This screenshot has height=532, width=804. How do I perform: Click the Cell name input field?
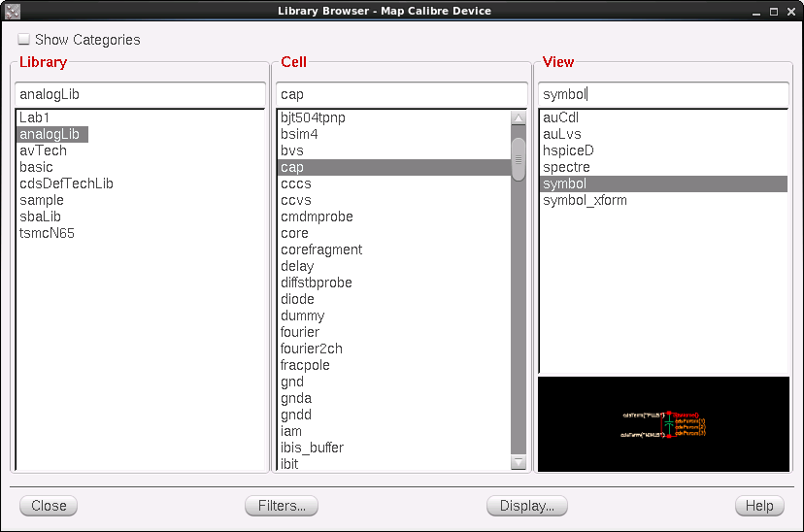[x=401, y=94]
